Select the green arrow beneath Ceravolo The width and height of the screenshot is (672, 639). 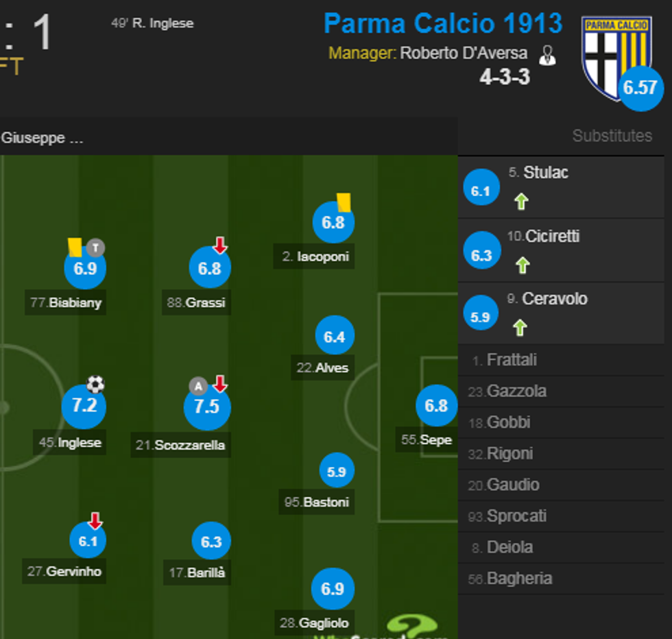point(523,328)
